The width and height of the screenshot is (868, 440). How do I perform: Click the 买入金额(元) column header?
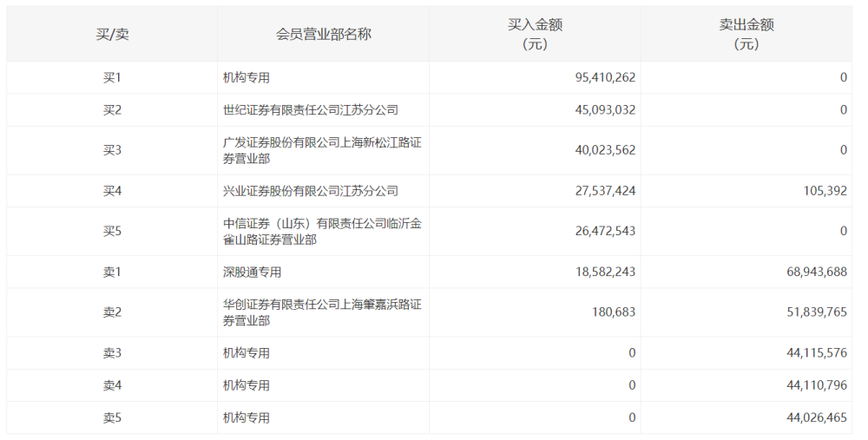click(535, 35)
